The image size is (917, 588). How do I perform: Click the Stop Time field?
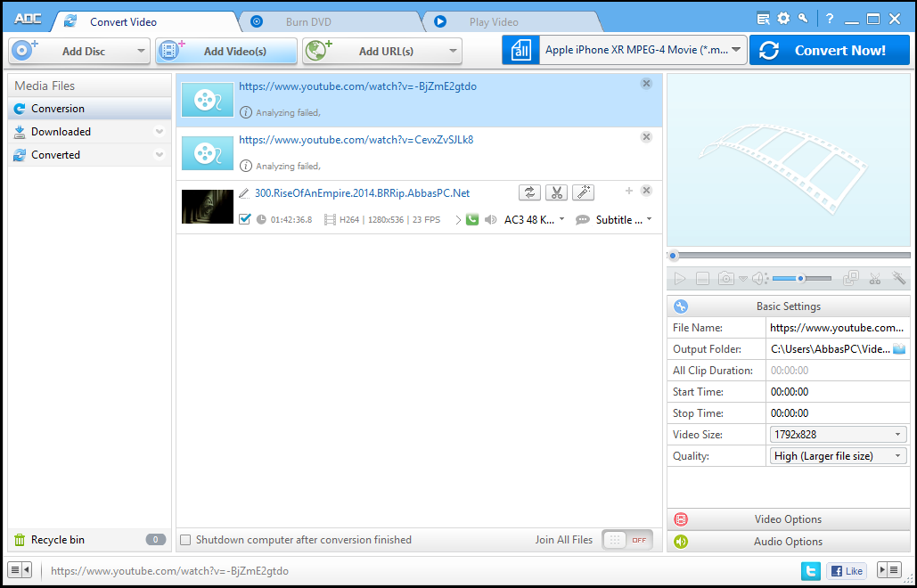[x=838, y=413]
